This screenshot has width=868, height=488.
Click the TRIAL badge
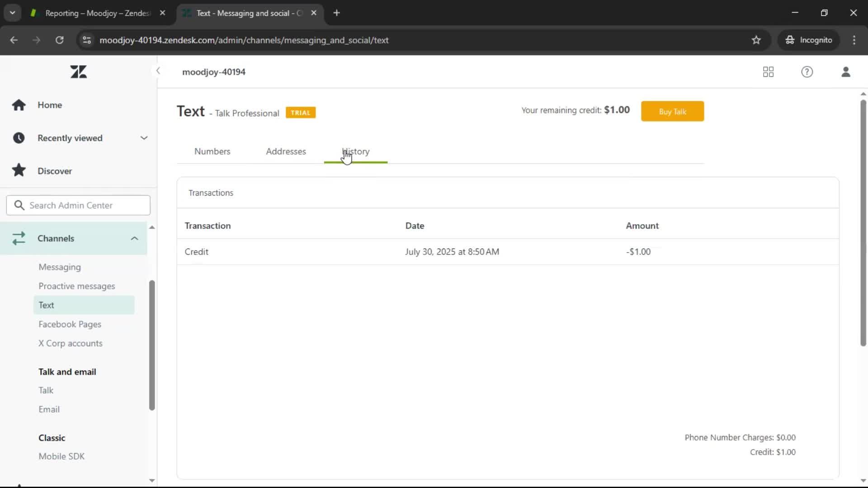click(301, 113)
